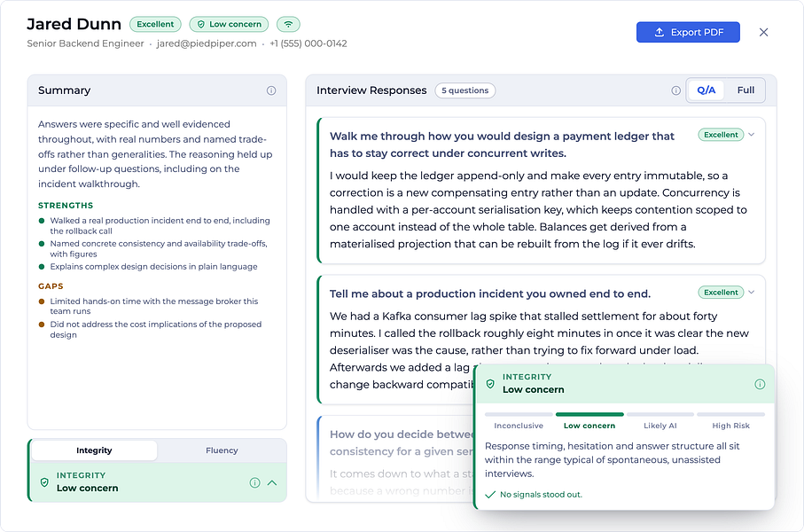Expand the production incident question chevron
The height and width of the screenshot is (532, 804).
pos(751,293)
